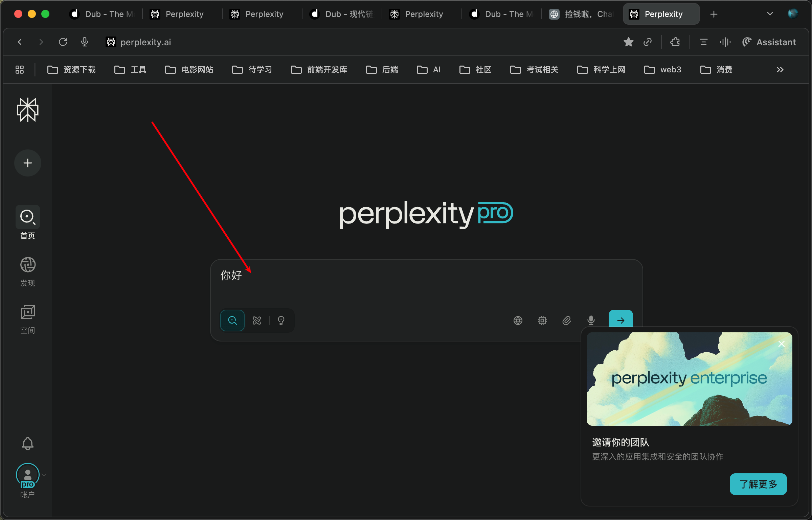Screen dimensions: 812x520
Task: Select the Search mode toggle
Action: coord(232,320)
